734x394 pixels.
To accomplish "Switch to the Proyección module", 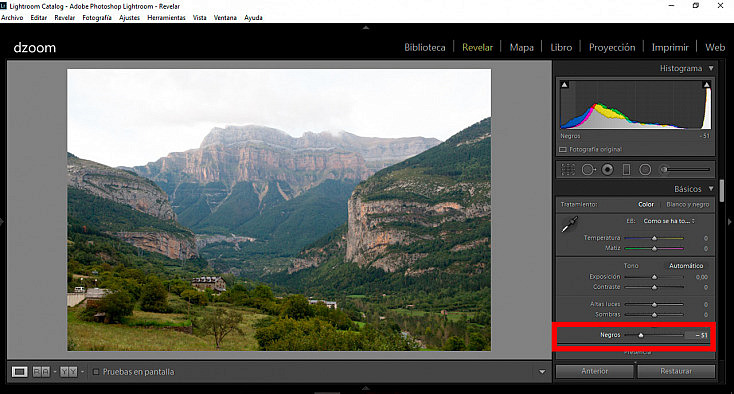I will (x=612, y=47).
